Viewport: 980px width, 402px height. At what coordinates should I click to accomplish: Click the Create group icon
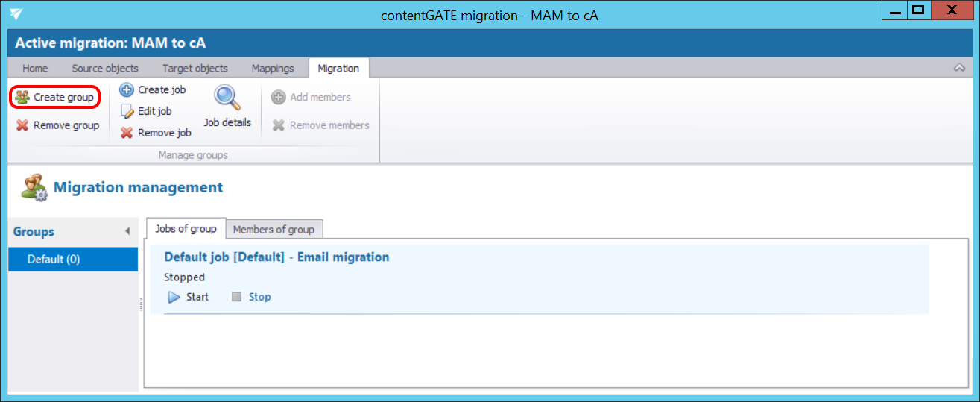click(22, 97)
